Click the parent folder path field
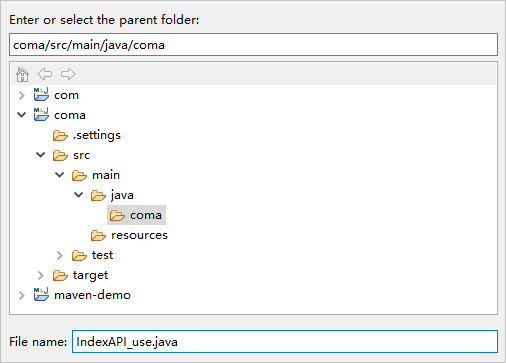This screenshot has height=363, width=506. 253,44
